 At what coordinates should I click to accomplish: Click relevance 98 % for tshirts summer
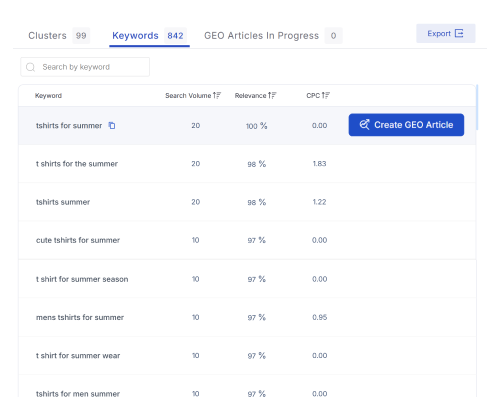257,202
